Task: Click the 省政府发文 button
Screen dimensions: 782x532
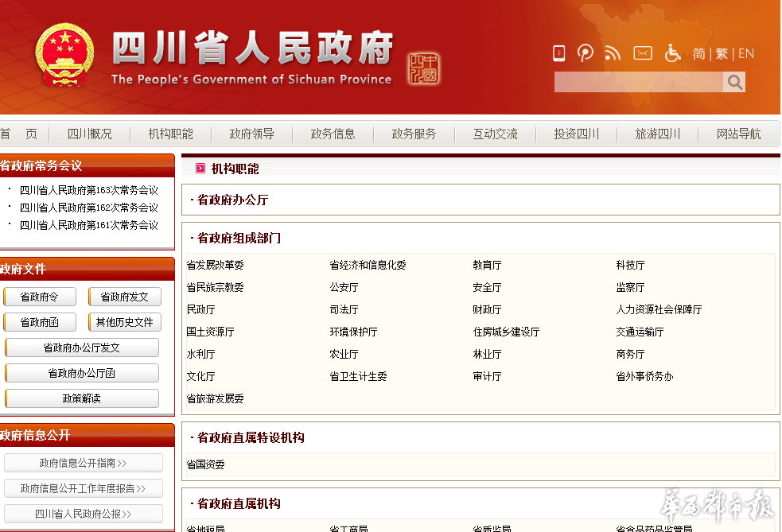Action: coord(125,297)
